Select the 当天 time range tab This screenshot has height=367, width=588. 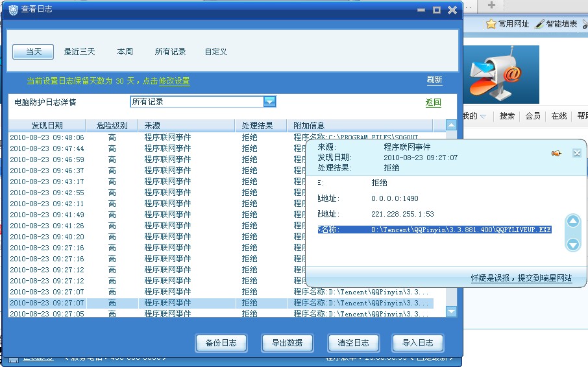tap(33, 52)
